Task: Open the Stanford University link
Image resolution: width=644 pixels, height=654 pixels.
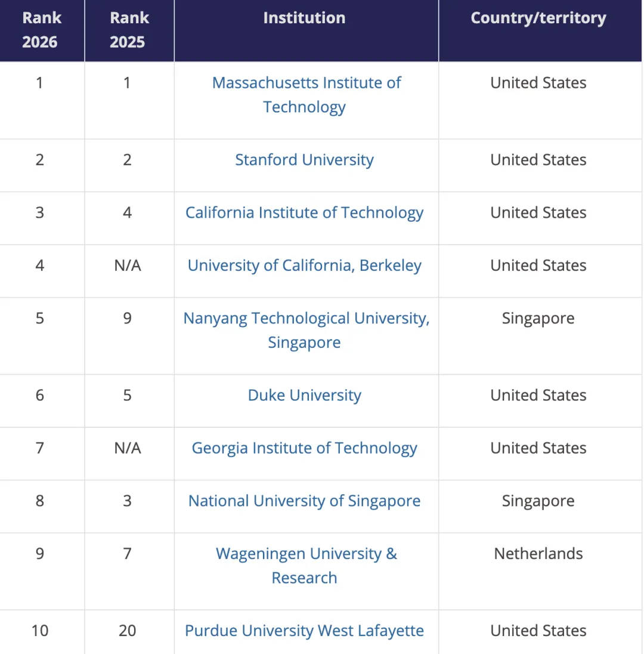Action: [304, 160]
